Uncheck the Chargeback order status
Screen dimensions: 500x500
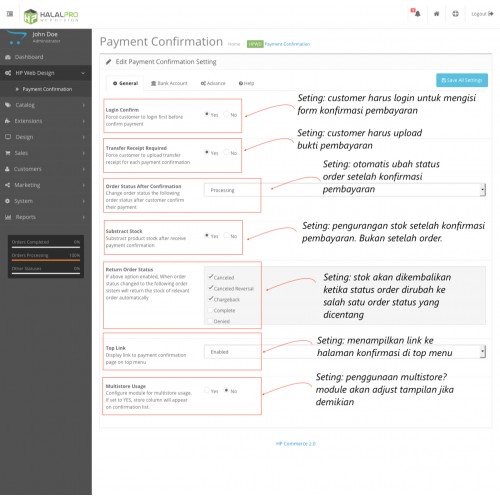(210, 299)
